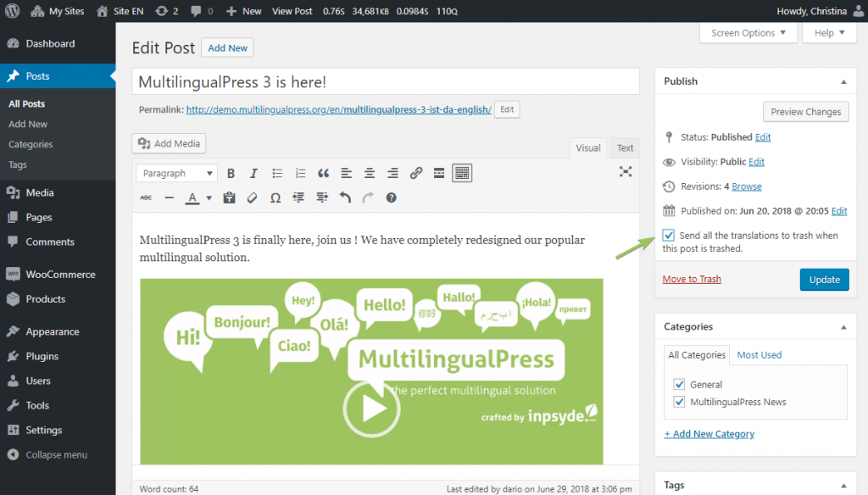Screen dimensions: 868x495
Task: Uncheck the General category
Action: click(679, 384)
